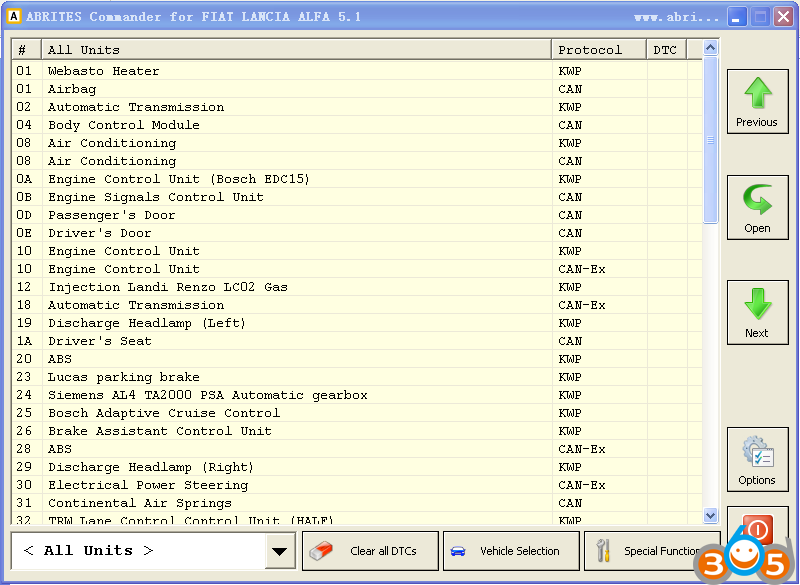Click the green Previous arrow button
Viewport: 800px width, 585px height.
pyautogui.click(x=757, y=103)
